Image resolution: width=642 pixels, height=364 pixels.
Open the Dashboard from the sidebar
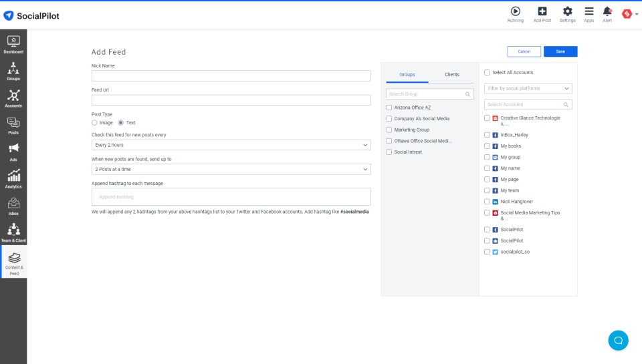(x=13, y=45)
